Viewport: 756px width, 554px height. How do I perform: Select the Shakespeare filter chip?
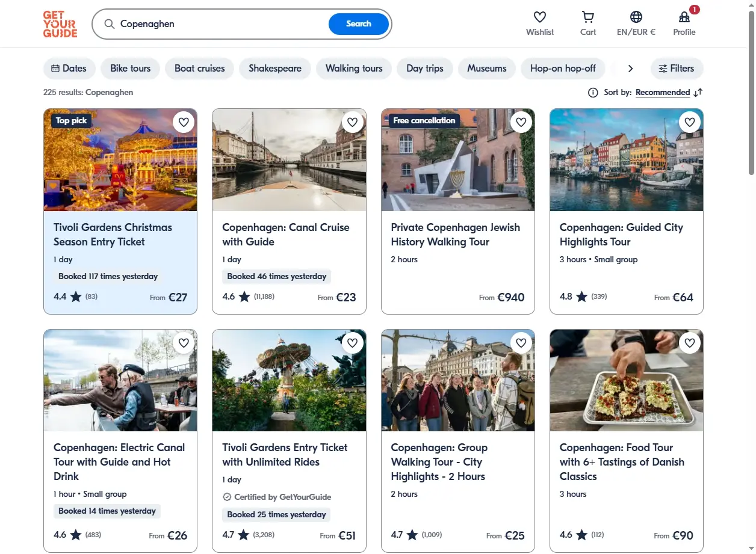click(275, 69)
